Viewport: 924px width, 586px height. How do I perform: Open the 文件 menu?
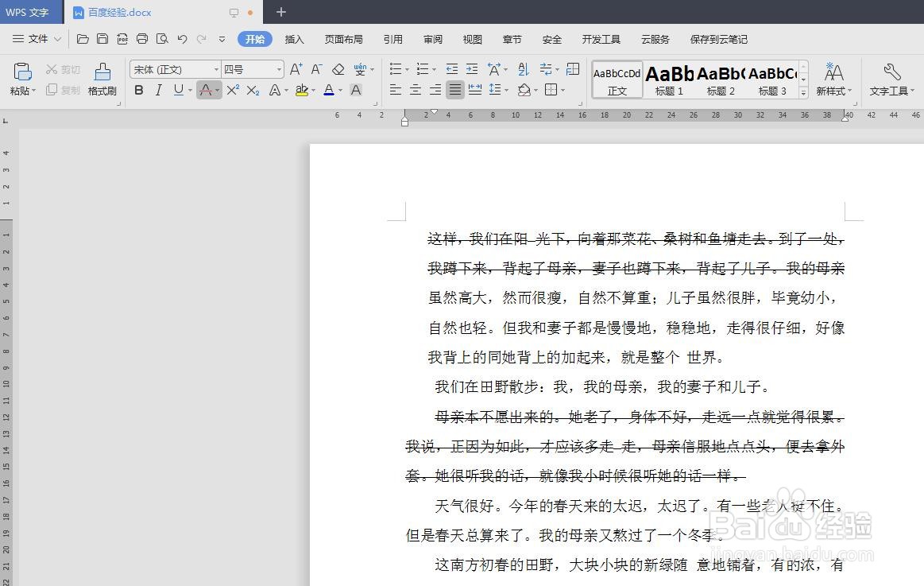point(35,38)
